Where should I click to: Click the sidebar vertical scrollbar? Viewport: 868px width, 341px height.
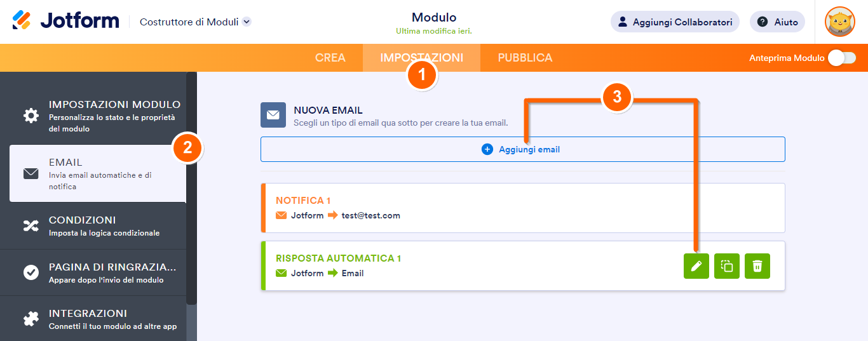191,191
